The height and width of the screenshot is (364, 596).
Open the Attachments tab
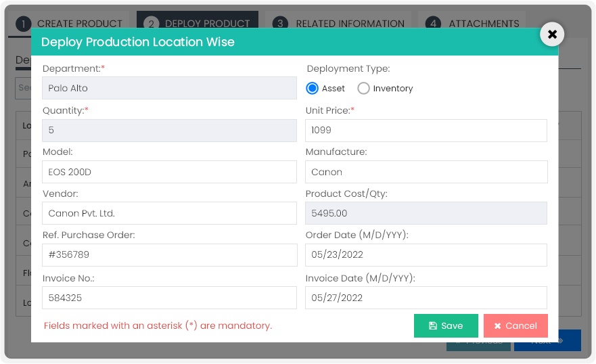point(472,20)
